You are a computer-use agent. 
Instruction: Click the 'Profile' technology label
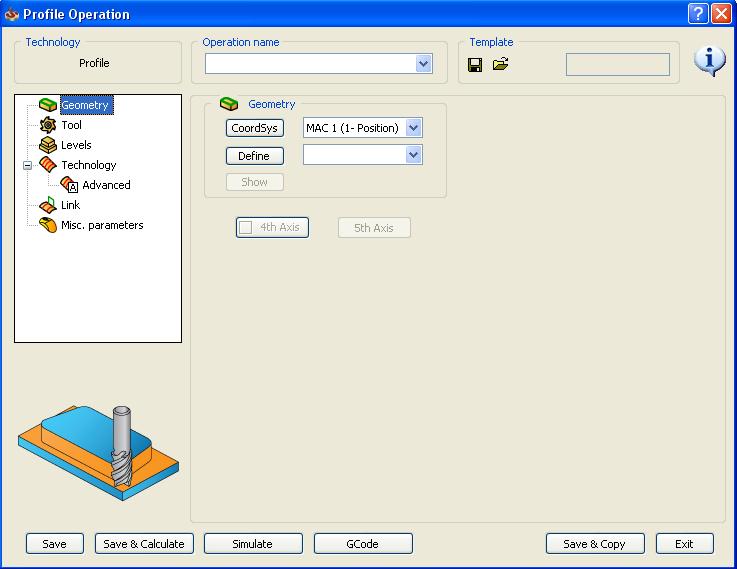pyautogui.click(x=94, y=63)
